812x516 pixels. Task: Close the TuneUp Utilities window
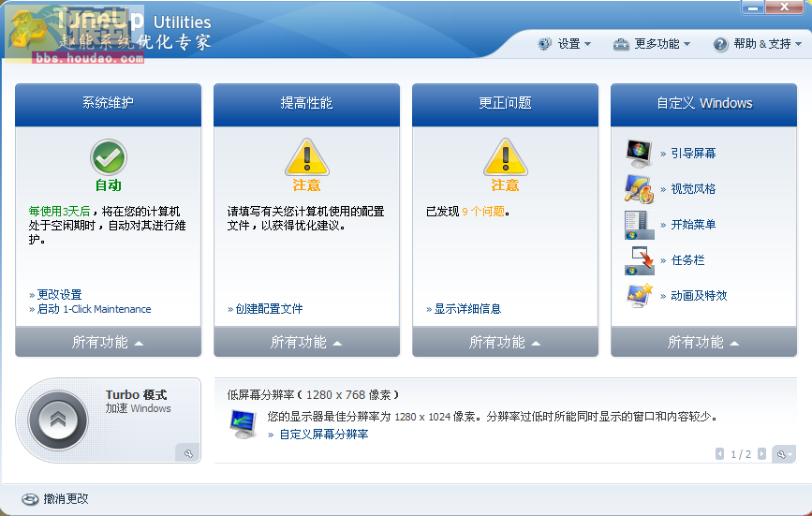pos(784,7)
